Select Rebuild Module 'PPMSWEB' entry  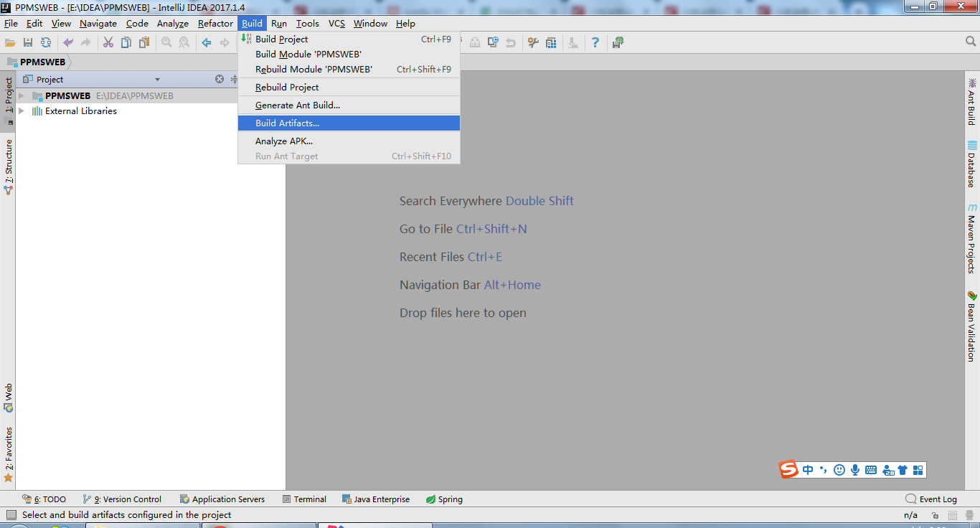[349, 70]
